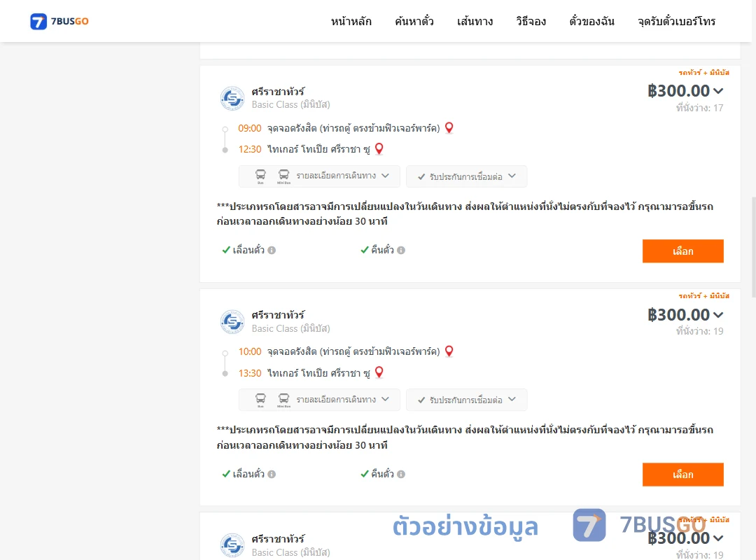
Task: Open map pin for 13:30 Tiger Topia arrival
Action: 379,372
